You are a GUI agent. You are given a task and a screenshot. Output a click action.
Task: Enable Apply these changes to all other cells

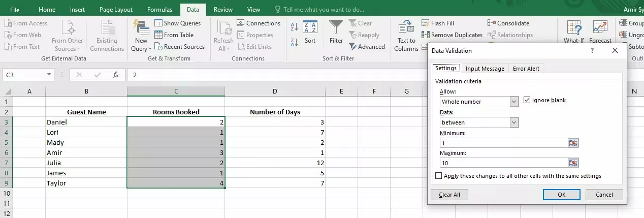pos(439,176)
